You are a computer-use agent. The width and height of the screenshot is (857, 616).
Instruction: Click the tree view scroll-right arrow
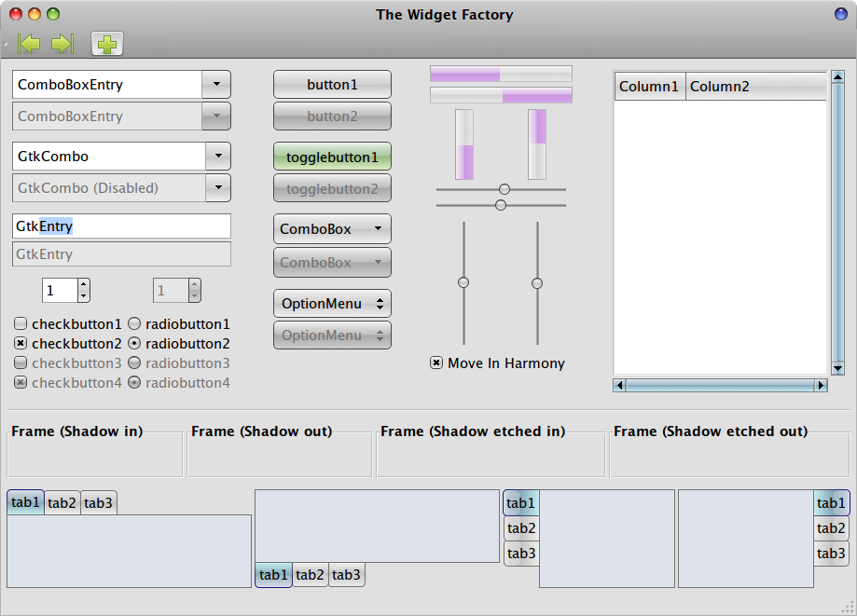[821, 386]
